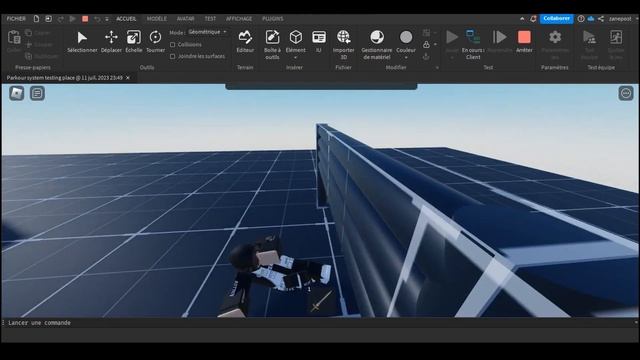640x360 pixels.
Task: Expand the lock tool dropdown arrow
Action: [x=436, y=44]
